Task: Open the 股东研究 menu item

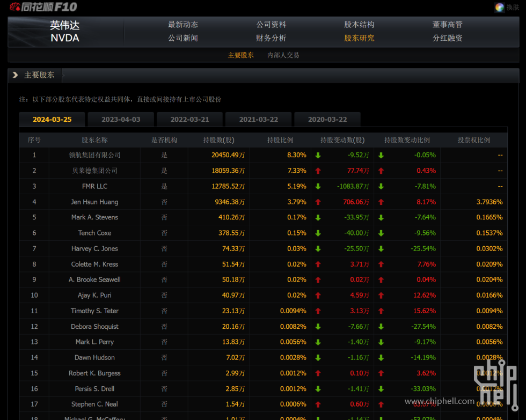Action: coord(359,38)
